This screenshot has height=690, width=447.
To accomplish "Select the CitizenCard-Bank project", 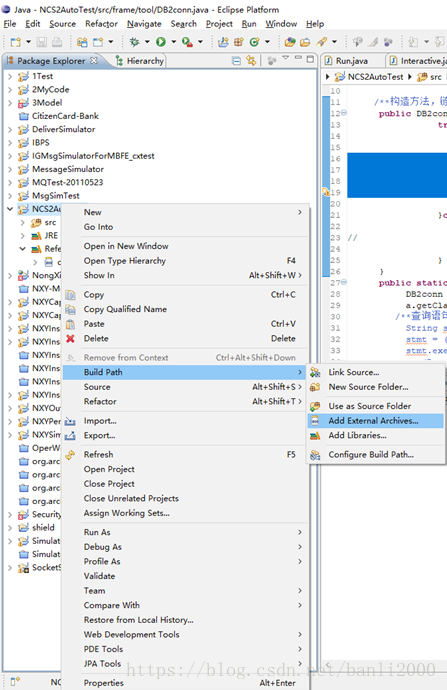I will (x=65, y=116).
